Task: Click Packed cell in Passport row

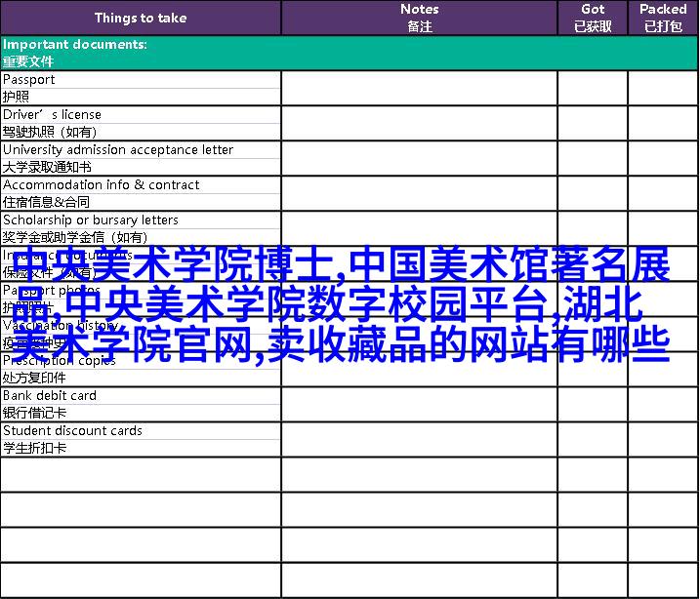Action: [663, 88]
